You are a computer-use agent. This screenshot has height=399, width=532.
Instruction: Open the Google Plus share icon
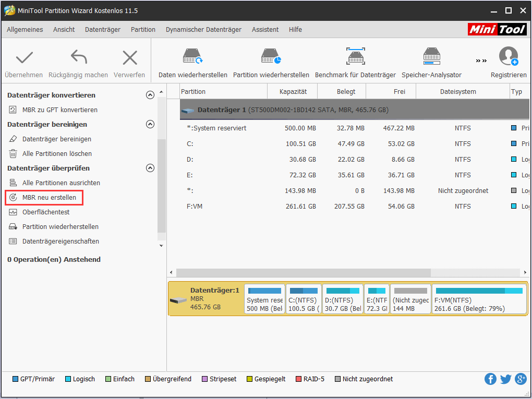(521, 379)
